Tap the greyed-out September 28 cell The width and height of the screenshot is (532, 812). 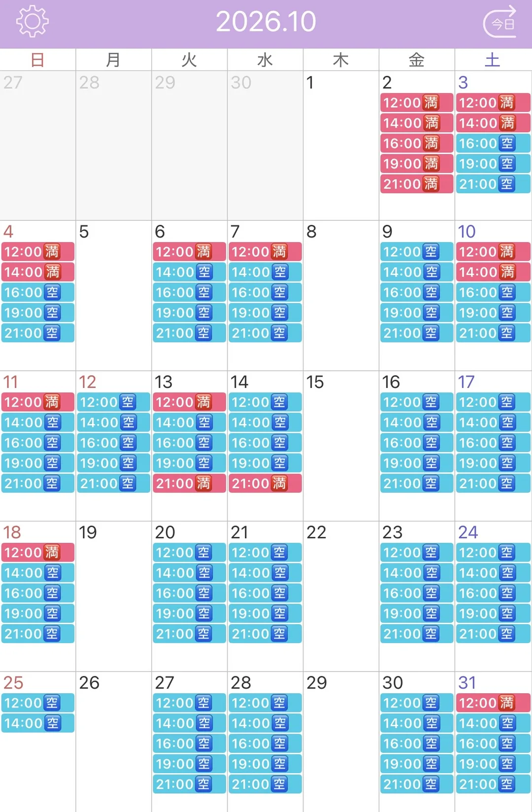[x=114, y=145]
